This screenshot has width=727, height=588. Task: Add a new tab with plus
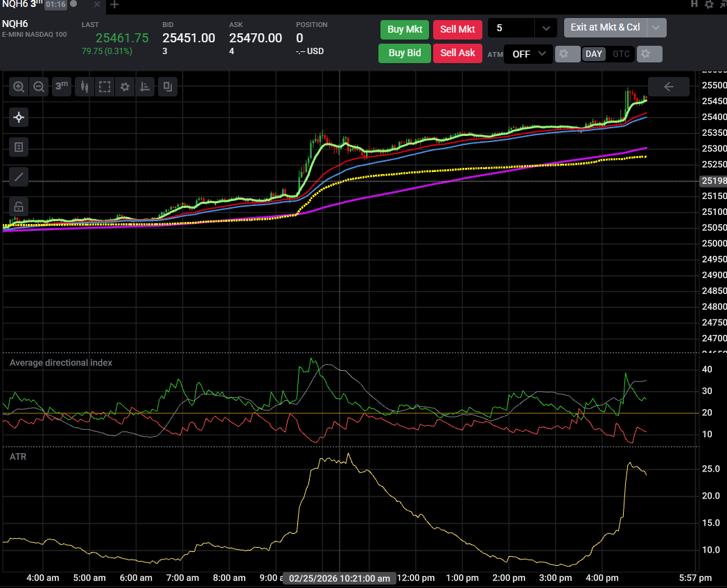point(114,5)
